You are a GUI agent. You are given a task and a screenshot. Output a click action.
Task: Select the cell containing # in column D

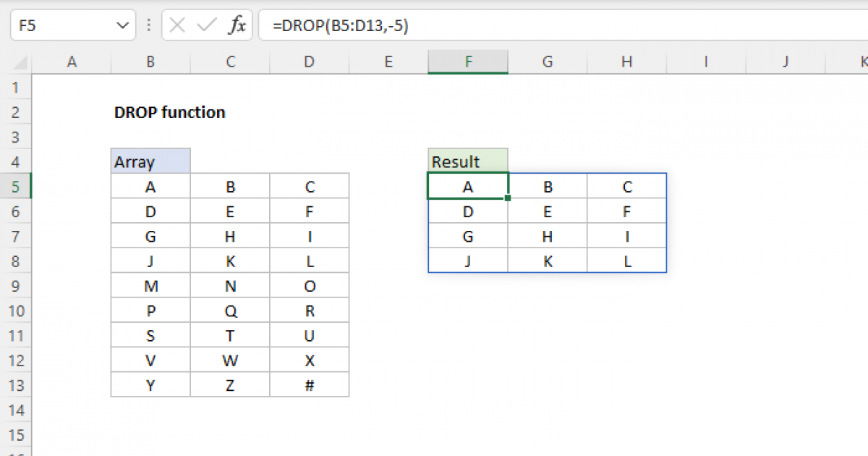[309, 384]
